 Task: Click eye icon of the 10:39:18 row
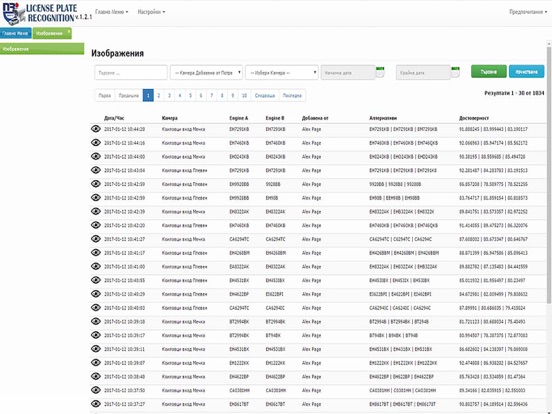coord(96,321)
